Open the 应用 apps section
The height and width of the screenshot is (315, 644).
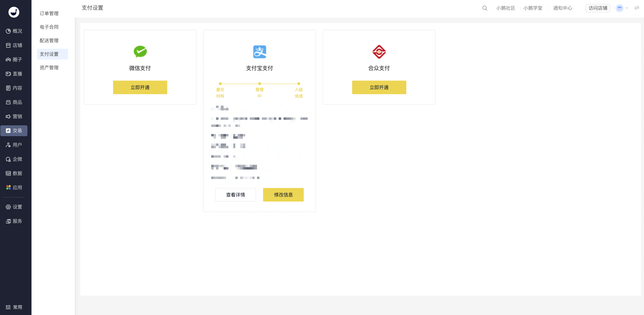pos(14,188)
